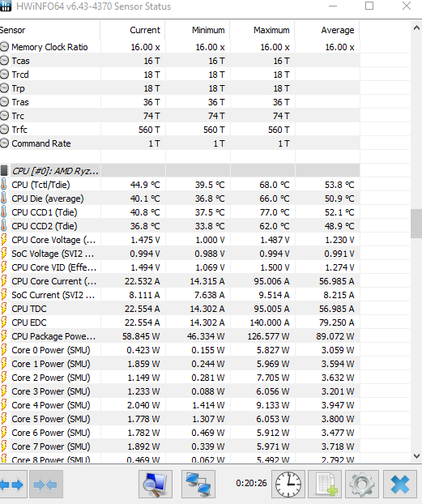Click the clock icon beside Memory Clock Ratio
Viewport: 422px width, 504px height.
pos(4,47)
